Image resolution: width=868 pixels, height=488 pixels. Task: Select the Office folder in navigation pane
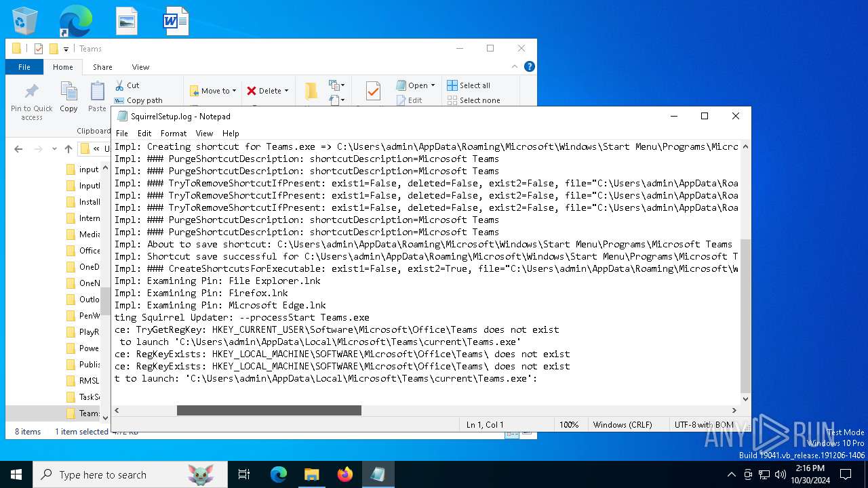coord(83,251)
